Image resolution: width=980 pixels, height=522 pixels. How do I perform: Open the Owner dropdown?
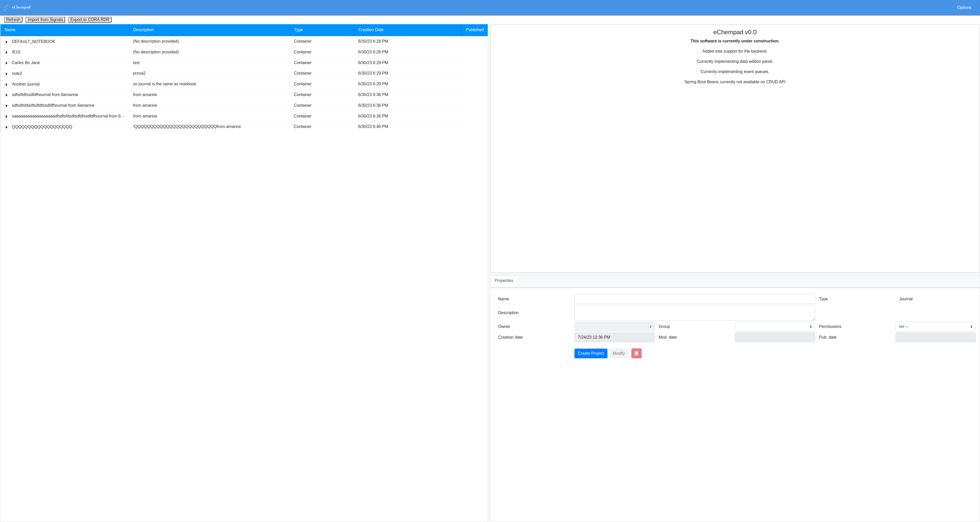coord(614,327)
